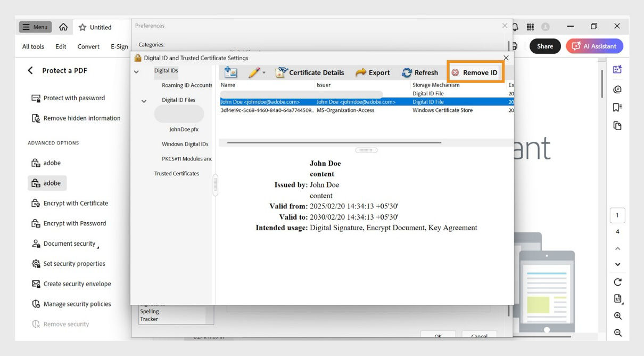Click the Share button
Viewport: 644px width, 356px height.
coord(544,46)
